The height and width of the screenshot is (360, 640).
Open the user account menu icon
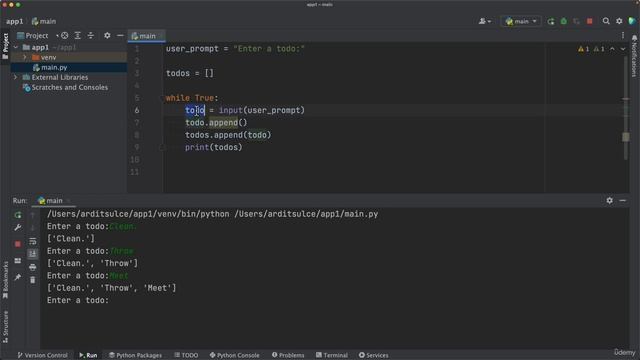coord(484,21)
